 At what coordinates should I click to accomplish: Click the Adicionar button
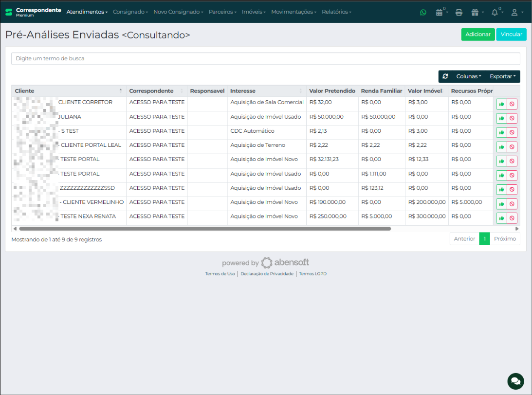tap(477, 35)
